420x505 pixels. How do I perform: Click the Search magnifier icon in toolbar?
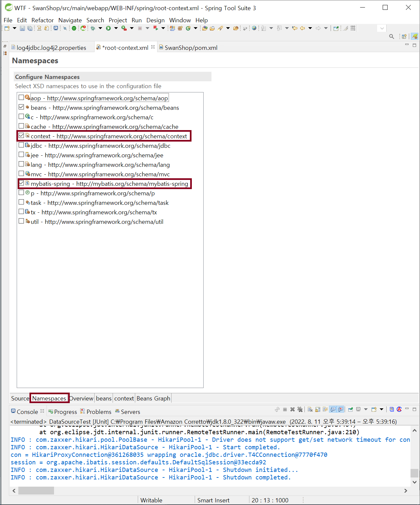coord(391,36)
